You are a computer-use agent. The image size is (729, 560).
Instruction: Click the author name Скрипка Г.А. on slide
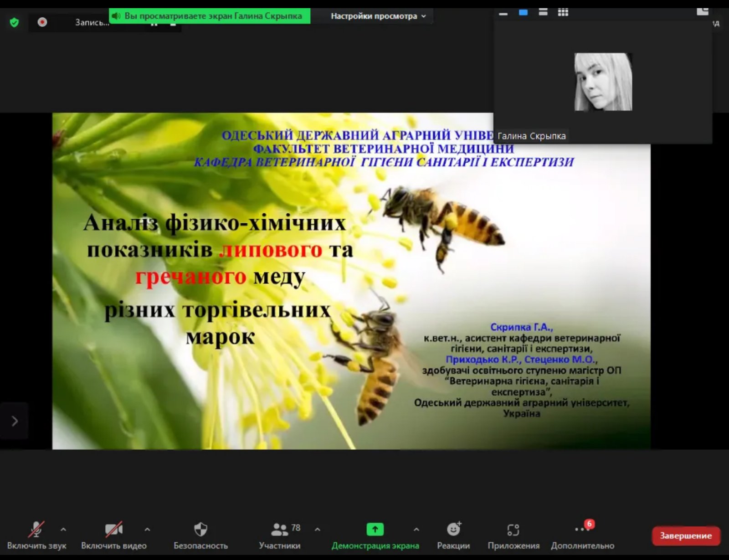pyautogui.click(x=521, y=327)
